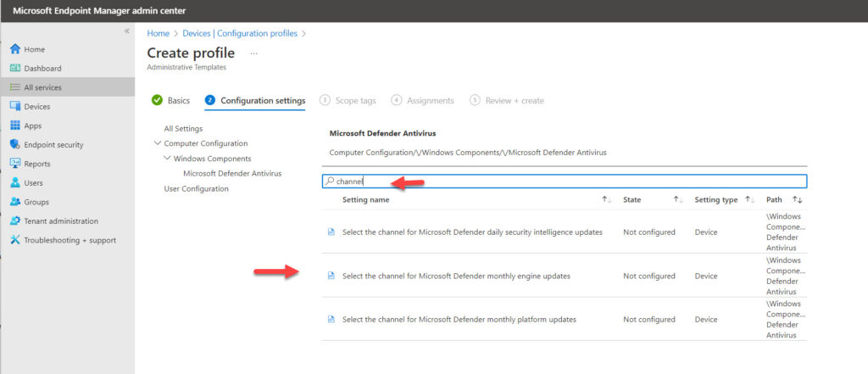Open Endpoint security shield icon
Screen dimensions: 868x374
(x=15, y=145)
